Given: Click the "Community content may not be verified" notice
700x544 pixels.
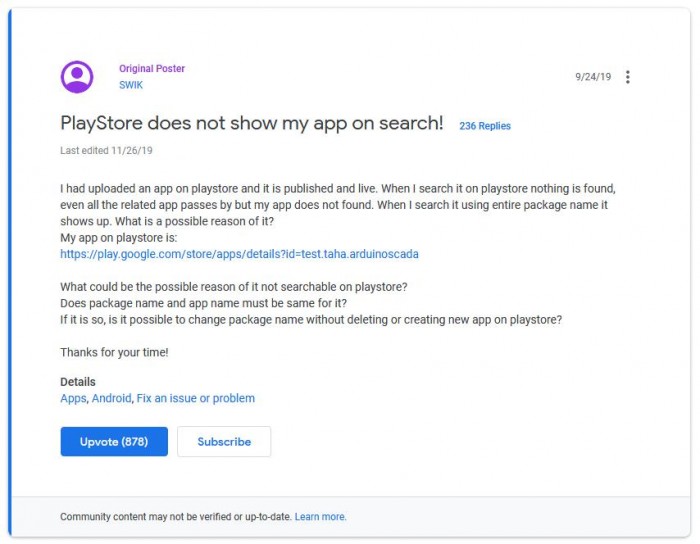Looking at the screenshot, I should [x=176, y=517].
